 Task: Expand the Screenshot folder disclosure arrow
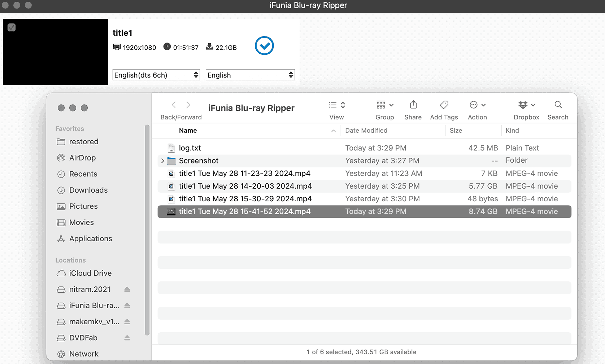[x=162, y=161]
